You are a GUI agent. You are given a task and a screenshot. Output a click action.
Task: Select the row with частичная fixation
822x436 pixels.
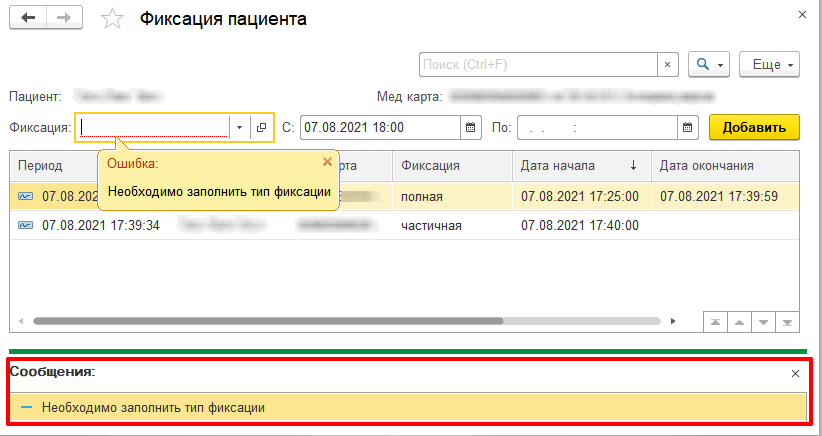(x=431, y=225)
